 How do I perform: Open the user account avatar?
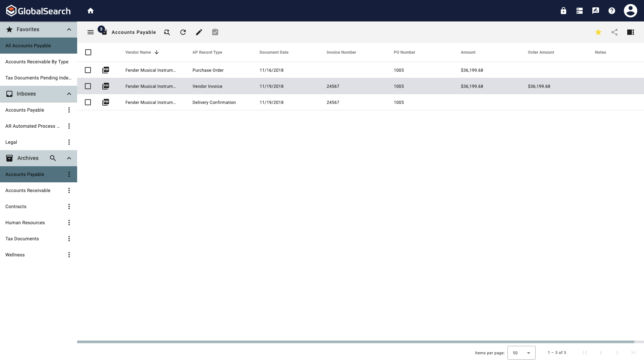(631, 11)
